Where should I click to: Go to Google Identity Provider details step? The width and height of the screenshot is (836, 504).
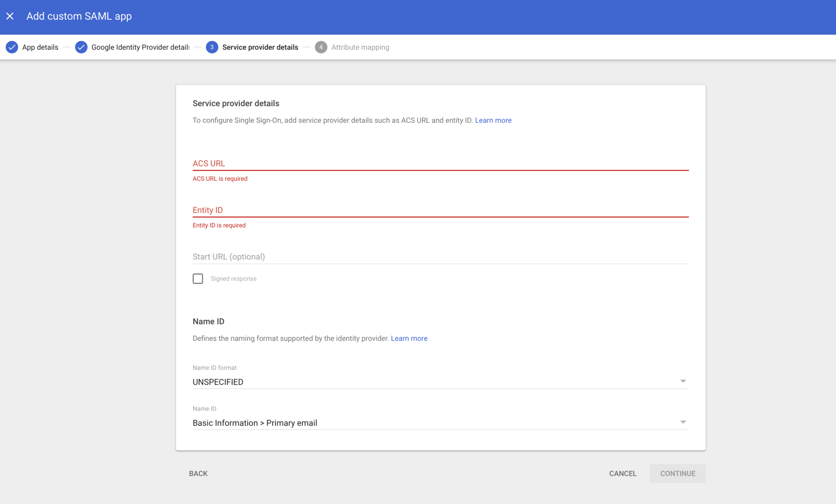[140, 47]
